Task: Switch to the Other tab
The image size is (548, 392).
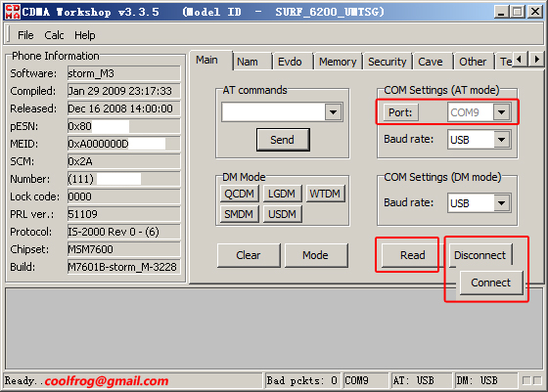Action: pyautogui.click(x=473, y=62)
